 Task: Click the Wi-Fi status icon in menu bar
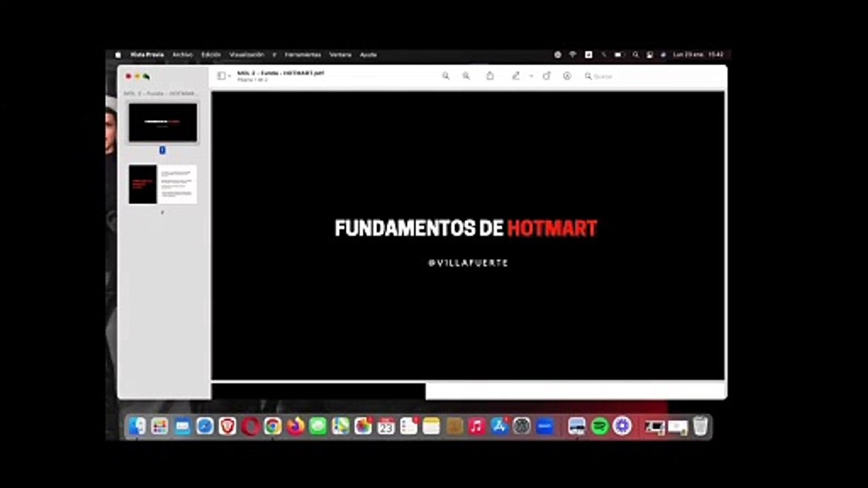573,54
